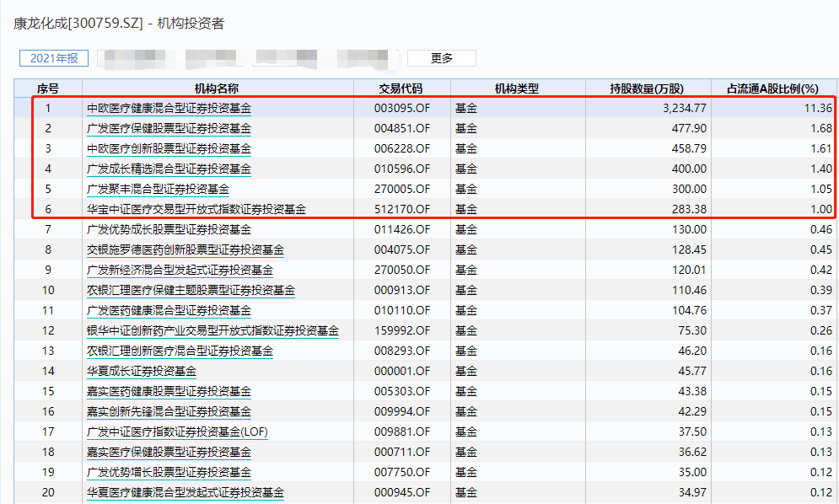Click the 交易代码 column header
839x504 pixels.
click(x=401, y=88)
